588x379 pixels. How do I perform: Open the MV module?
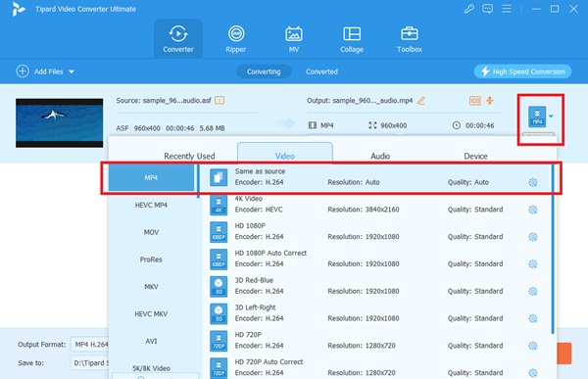[x=294, y=38]
